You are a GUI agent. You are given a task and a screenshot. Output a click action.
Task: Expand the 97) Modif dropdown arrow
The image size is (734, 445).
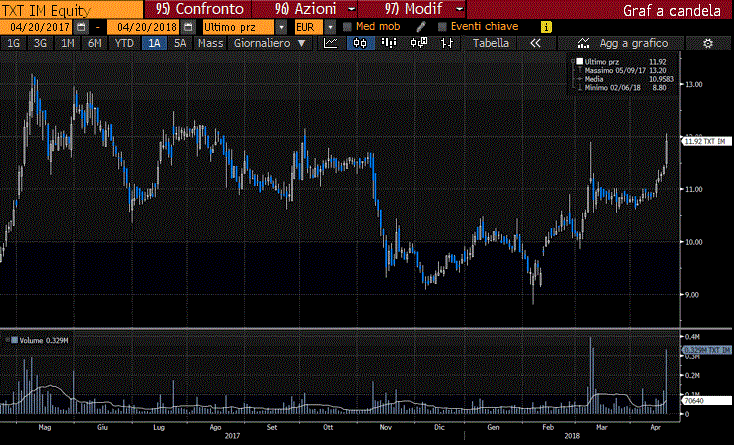460,9
